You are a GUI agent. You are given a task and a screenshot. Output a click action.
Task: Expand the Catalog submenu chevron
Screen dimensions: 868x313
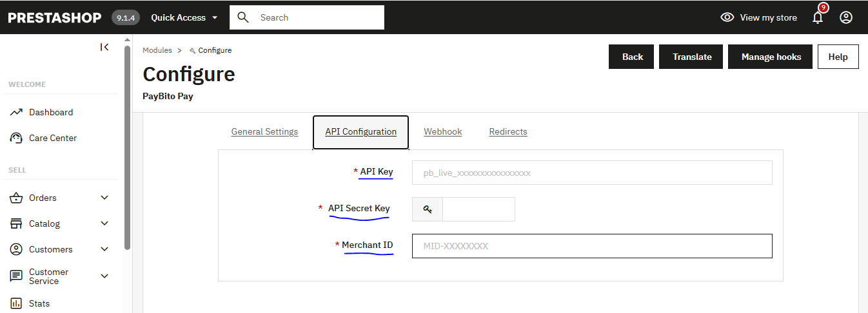pos(104,223)
